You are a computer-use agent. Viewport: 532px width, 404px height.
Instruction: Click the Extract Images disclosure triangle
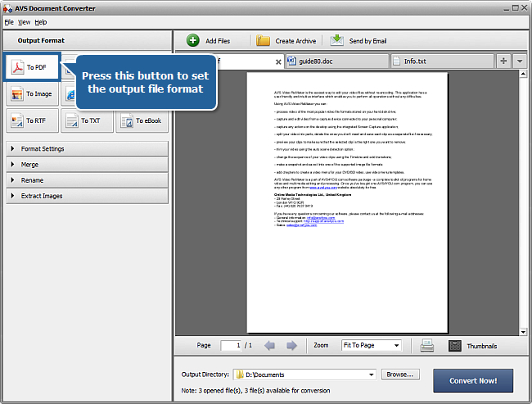[x=12, y=196]
